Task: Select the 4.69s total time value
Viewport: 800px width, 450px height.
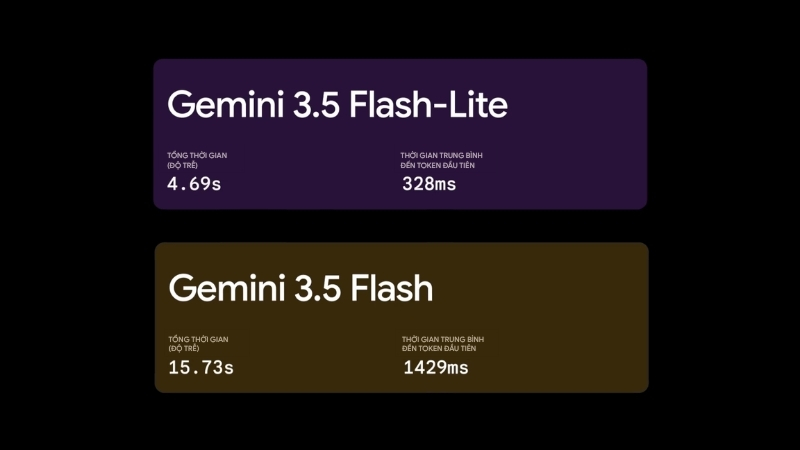Action: pos(194,184)
